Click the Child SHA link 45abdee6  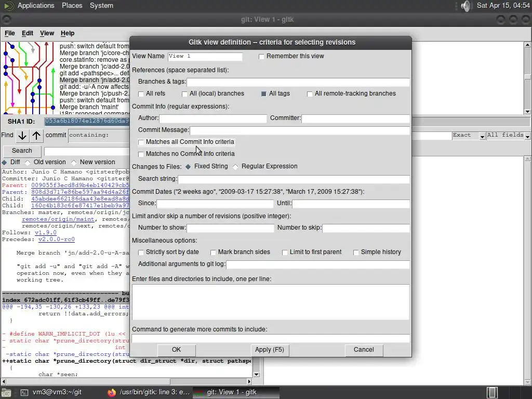pos(80,199)
